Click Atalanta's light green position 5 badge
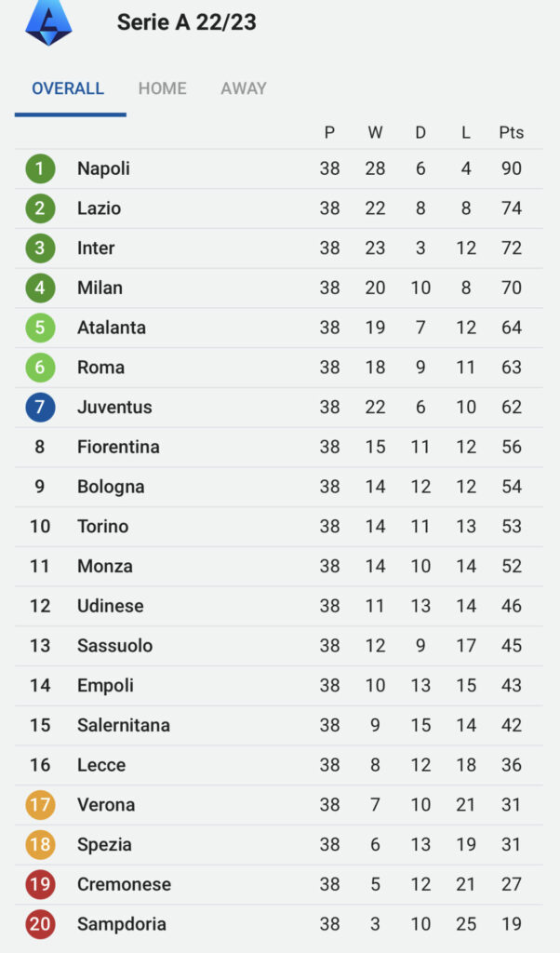 (x=40, y=328)
